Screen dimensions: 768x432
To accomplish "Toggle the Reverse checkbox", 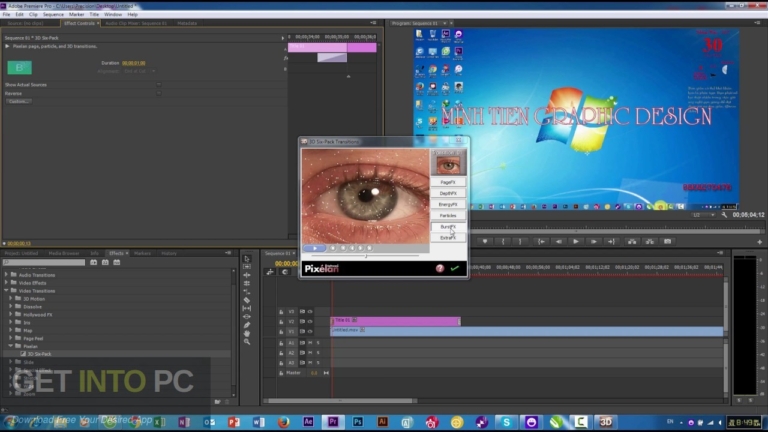I will [159, 93].
